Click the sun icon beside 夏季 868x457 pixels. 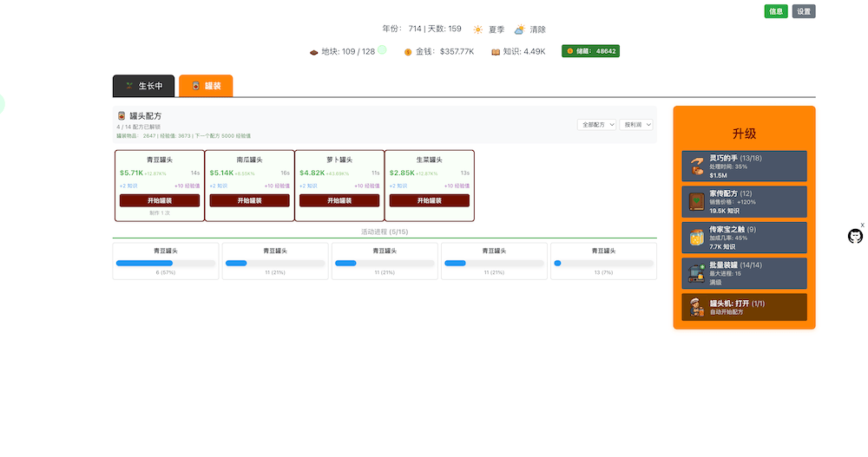[477, 29]
